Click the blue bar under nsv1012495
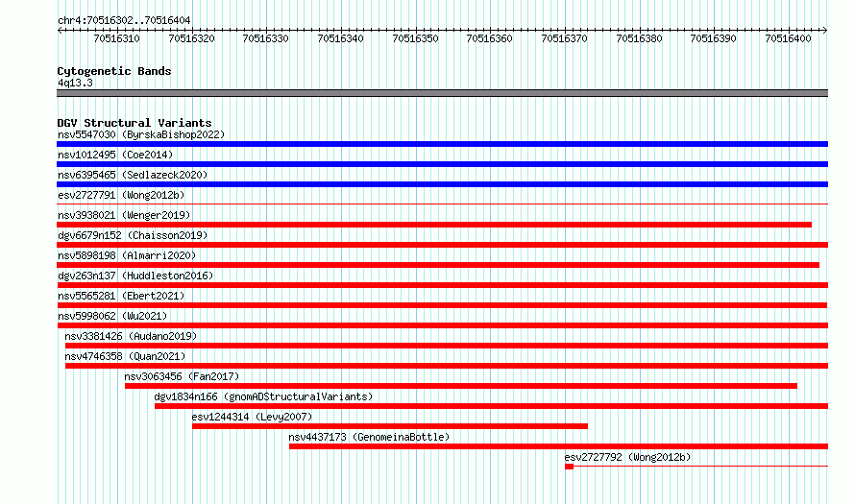The height and width of the screenshot is (504, 855). (442, 164)
